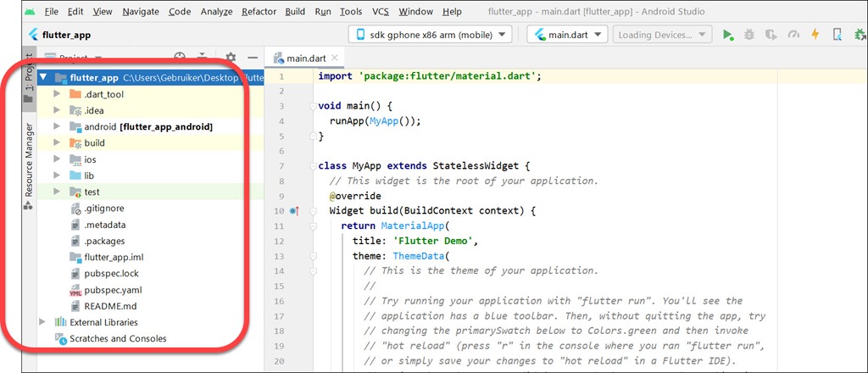Click the gray Debug bug icon
The width and height of the screenshot is (868, 373).
(x=749, y=35)
